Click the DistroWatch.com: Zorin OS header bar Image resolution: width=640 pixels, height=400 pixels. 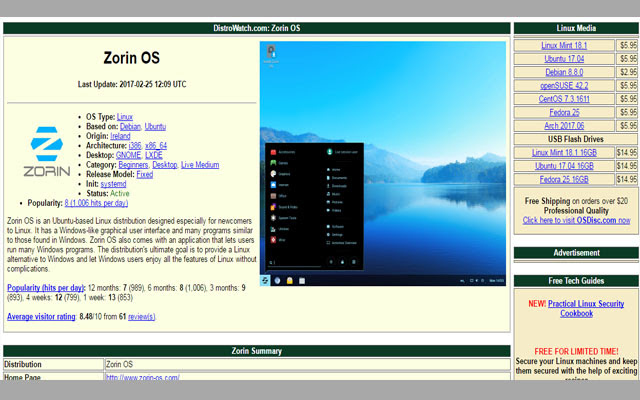[257, 28]
